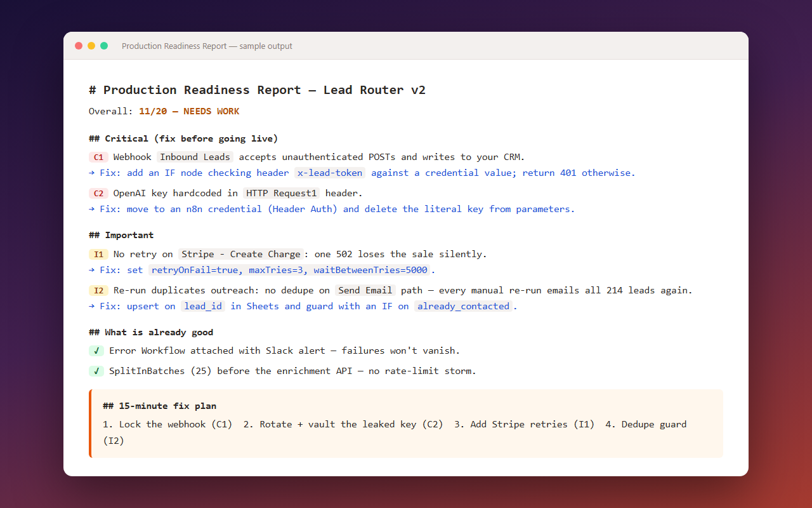Click the 'already_contacted' code tag
This screenshot has height=508, width=812.
point(463,306)
